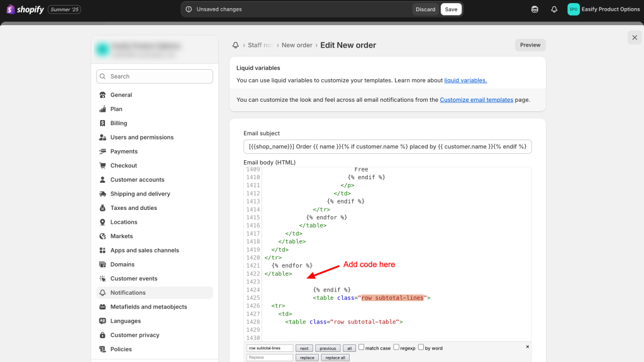This screenshot has height=362, width=644.
Task: Save the unsaved changes
Action: click(451, 9)
